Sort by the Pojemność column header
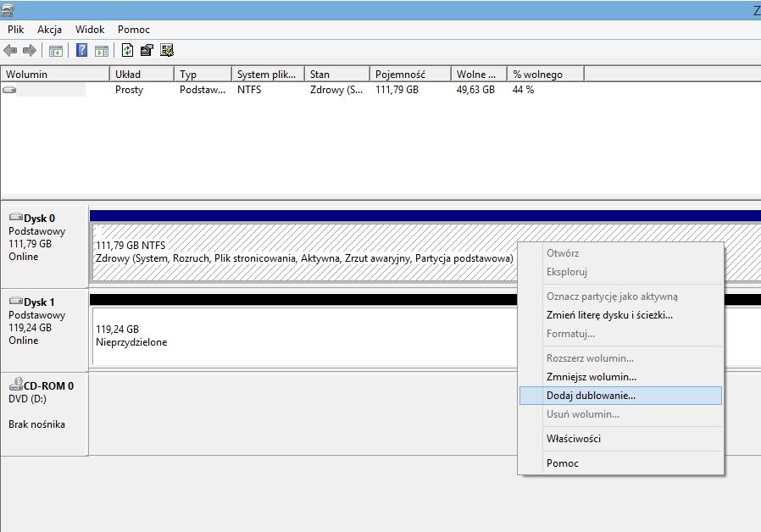761x532 pixels. click(x=411, y=75)
